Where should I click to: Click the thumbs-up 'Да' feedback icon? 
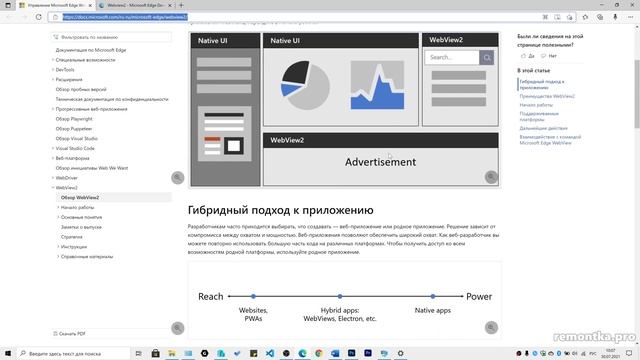coord(524,56)
